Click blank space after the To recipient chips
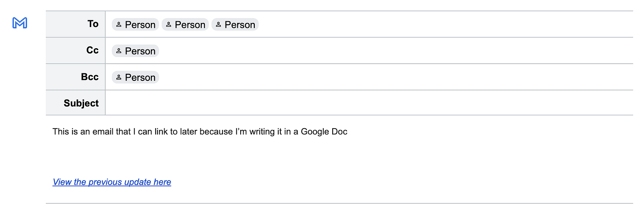This screenshot has width=644, height=213. [446, 24]
